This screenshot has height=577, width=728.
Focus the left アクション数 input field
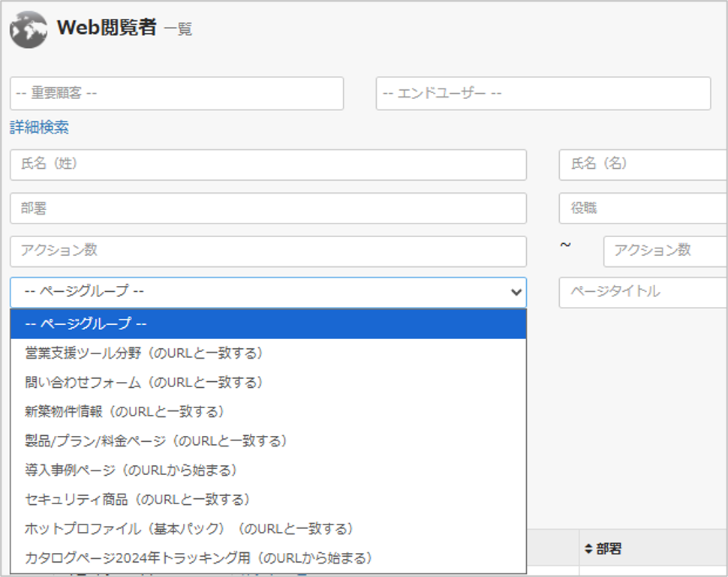pyautogui.click(x=268, y=251)
